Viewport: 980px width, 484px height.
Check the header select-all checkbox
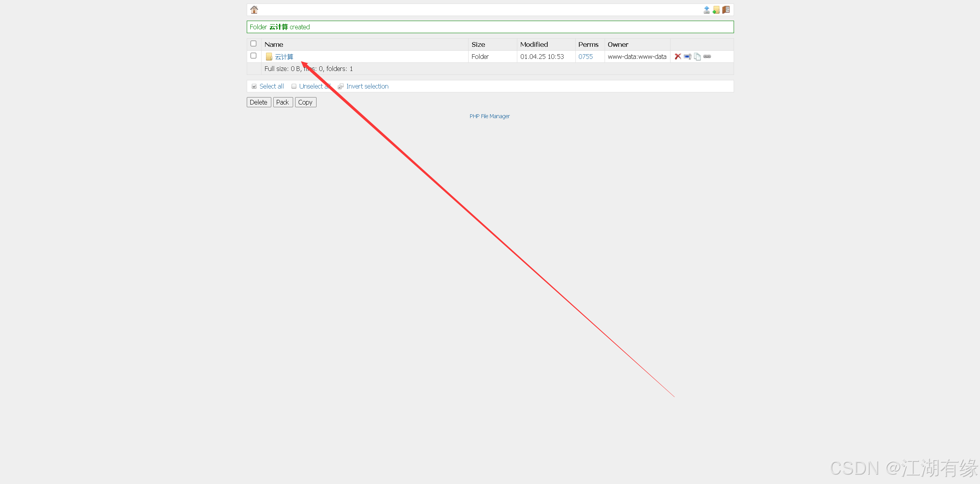253,44
